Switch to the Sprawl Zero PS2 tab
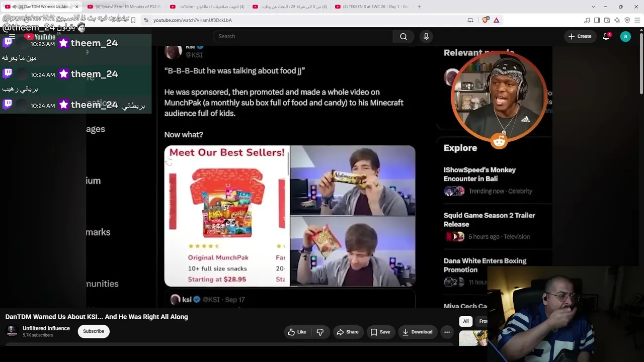 [x=124, y=7]
